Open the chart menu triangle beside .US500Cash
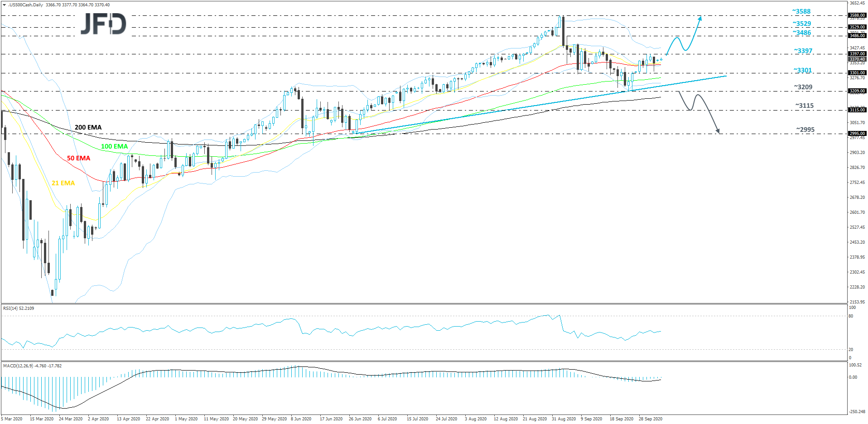This screenshot has width=868, height=424. tap(4, 5)
